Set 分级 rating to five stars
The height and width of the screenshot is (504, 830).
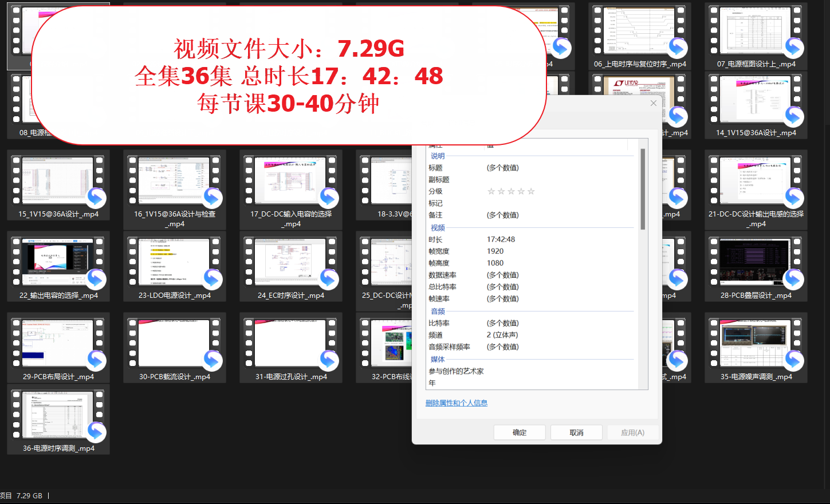pyautogui.click(x=531, y=191)
